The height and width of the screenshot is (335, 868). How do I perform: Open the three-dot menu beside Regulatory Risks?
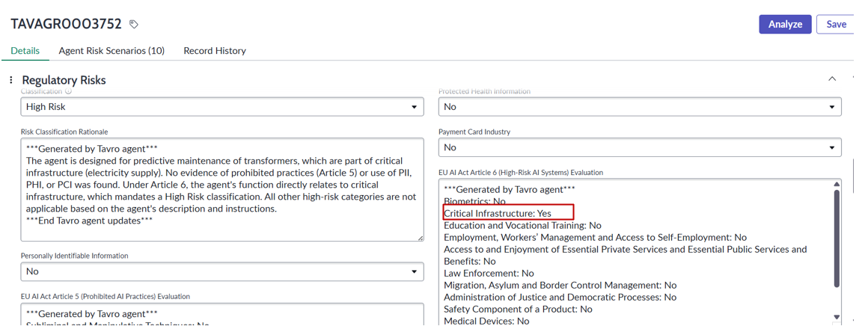pyautogui.click(x=11, y=80)
